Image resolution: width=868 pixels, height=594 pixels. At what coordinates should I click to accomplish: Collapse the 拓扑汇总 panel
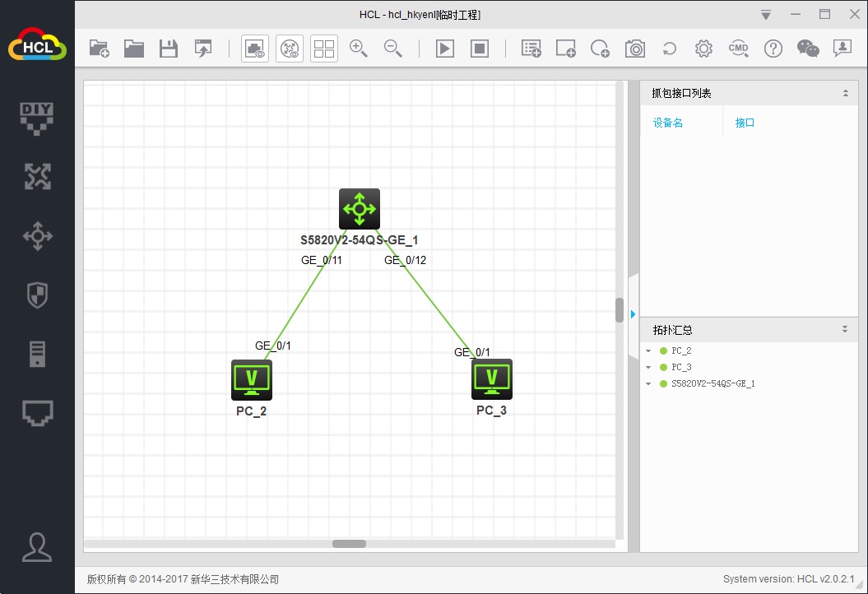[x=845, y=329]
